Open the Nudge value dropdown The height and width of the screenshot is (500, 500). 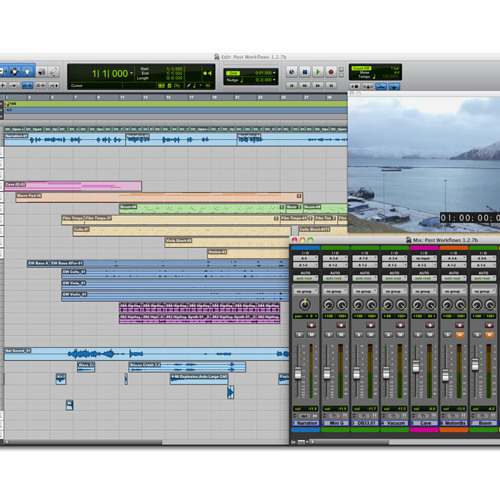274,80
